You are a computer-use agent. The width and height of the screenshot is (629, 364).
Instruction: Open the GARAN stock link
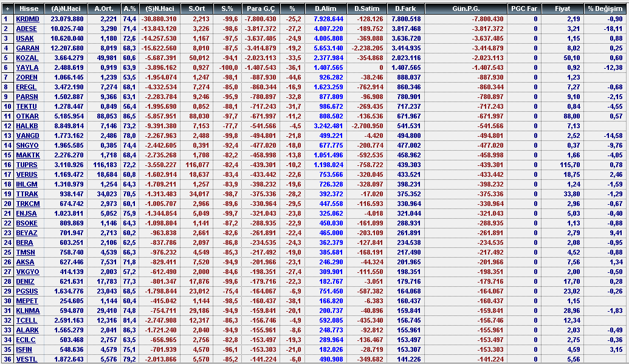point(28,48)
